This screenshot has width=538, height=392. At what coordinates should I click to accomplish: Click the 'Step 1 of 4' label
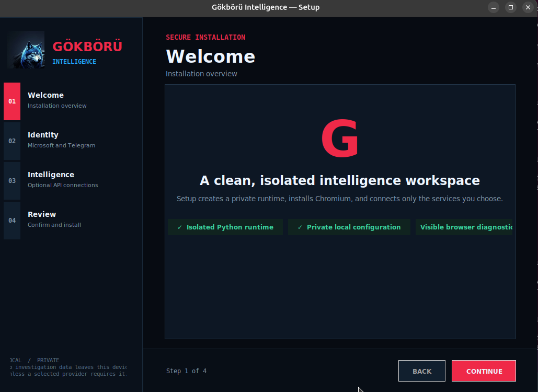186,371
